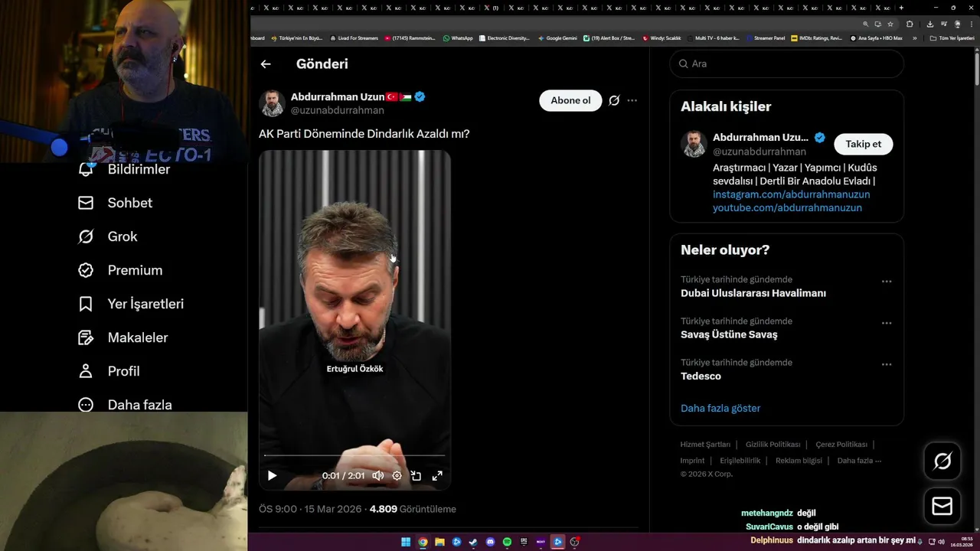This screenshot has height=551, width=980.
Task: Open Premium in the sidebar
Action: click(120, 270)
